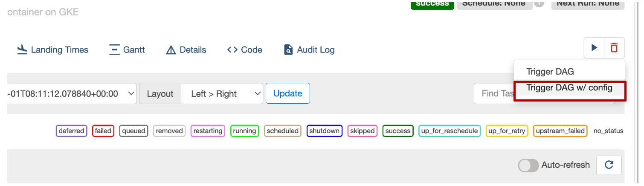Viewport: 644px width, 186px height.
Task: Select the upstream_failed status legend
Action: [x=560, y=131]
